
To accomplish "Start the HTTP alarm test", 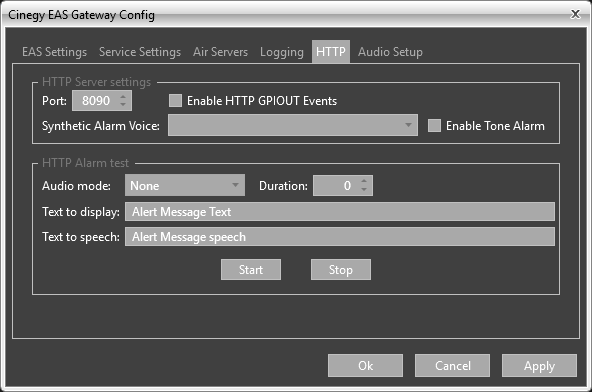I will 251,270.
